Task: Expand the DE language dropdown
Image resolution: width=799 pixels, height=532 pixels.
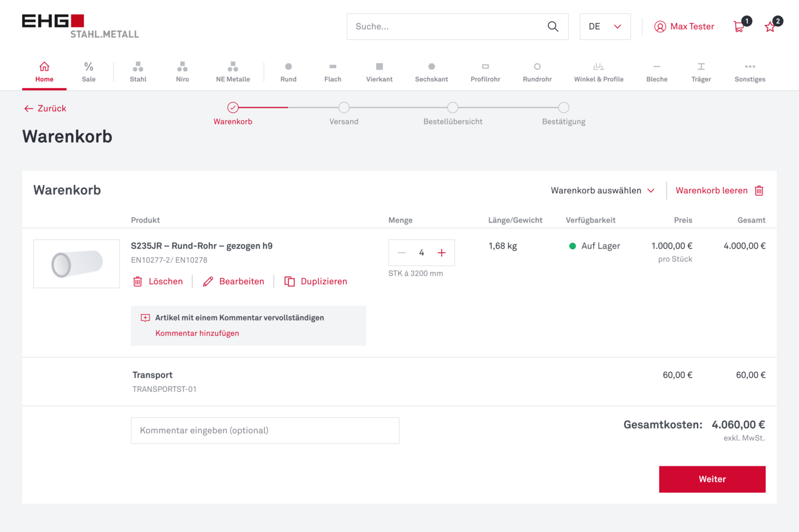Action: (x=605, y=27)
